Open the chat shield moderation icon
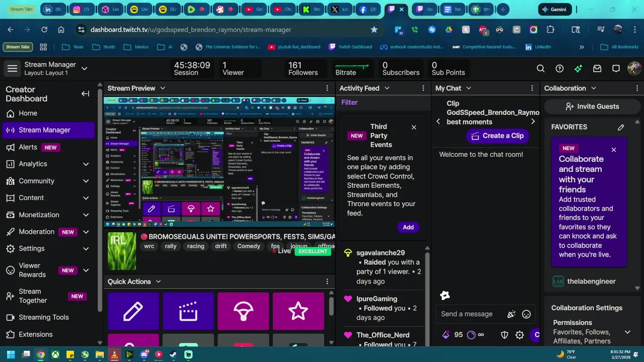644x362 pixels. [505, 335]
